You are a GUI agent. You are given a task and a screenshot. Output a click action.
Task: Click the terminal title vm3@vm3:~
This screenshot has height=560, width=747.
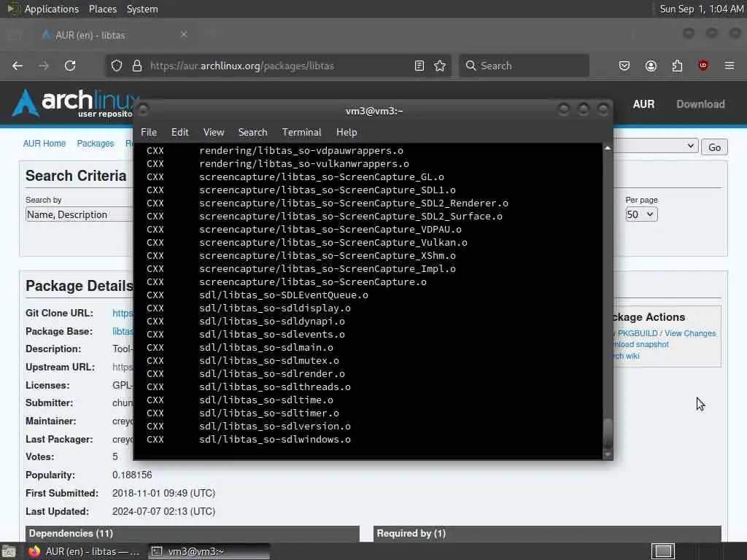(374, 111)
